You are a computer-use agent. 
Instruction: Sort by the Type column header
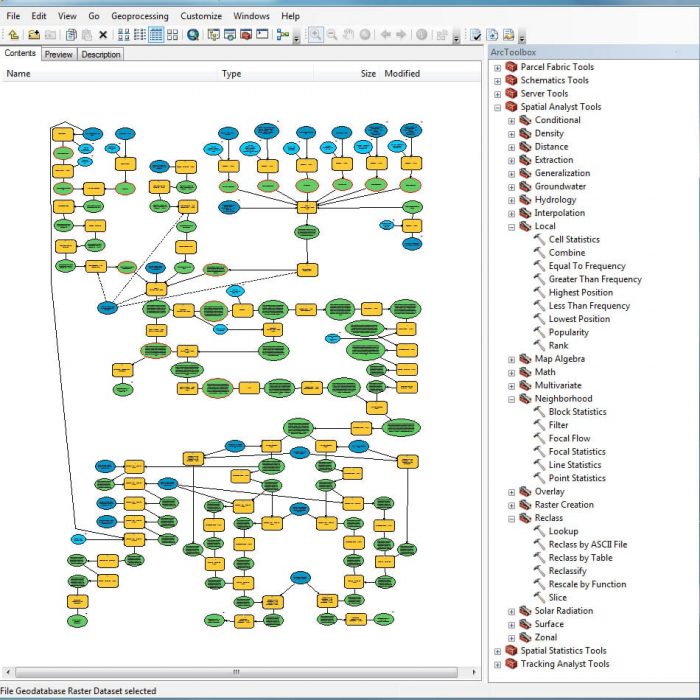click(x=266, y=74)
